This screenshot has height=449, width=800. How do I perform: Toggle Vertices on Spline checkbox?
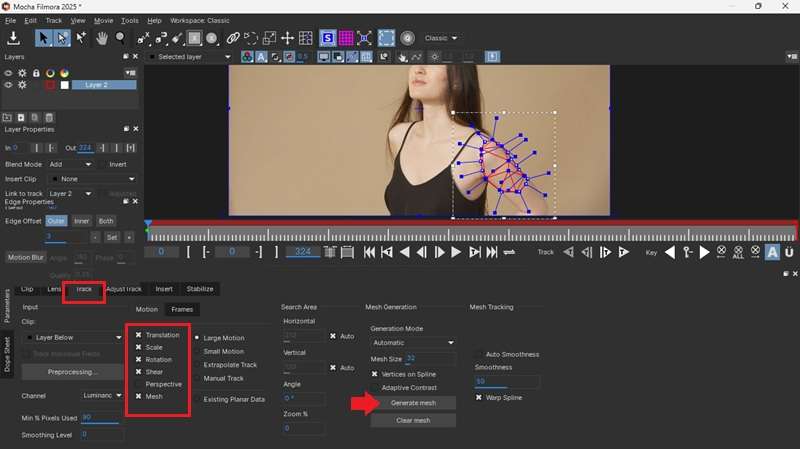click(374, 374)
